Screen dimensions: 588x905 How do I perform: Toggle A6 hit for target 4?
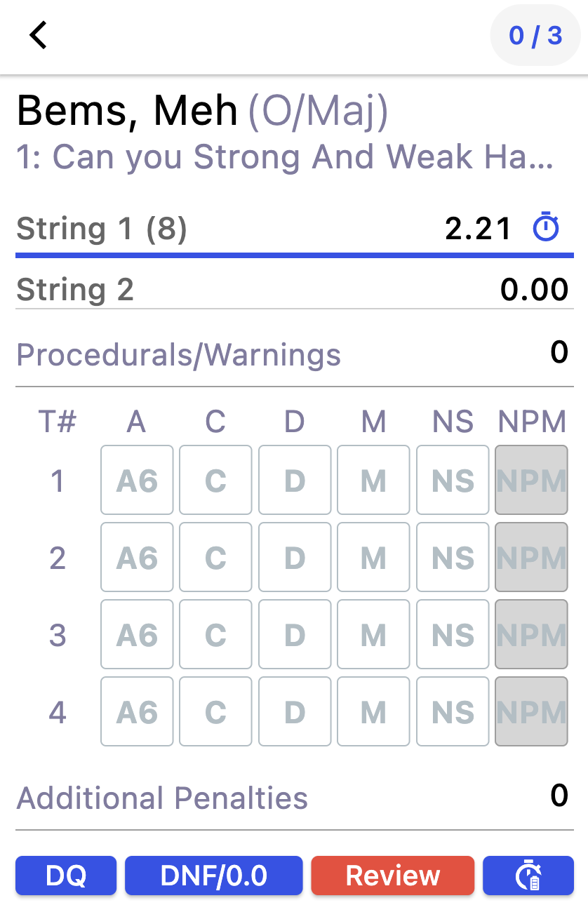[x=137, y=712]
